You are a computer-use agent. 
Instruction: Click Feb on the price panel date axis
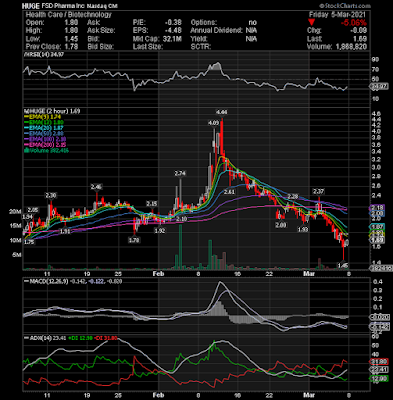(x=159, y=274)
